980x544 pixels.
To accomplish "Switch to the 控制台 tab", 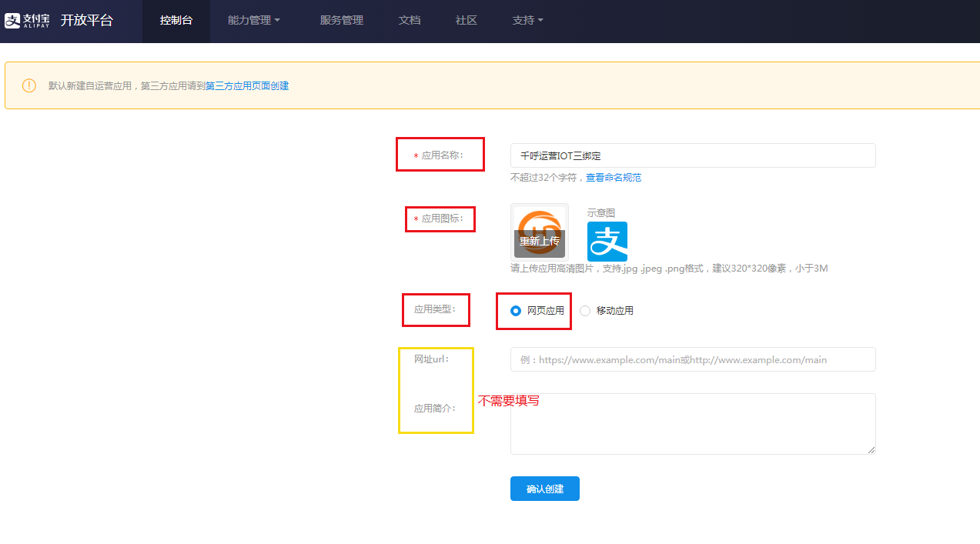I will click(176, 21).
